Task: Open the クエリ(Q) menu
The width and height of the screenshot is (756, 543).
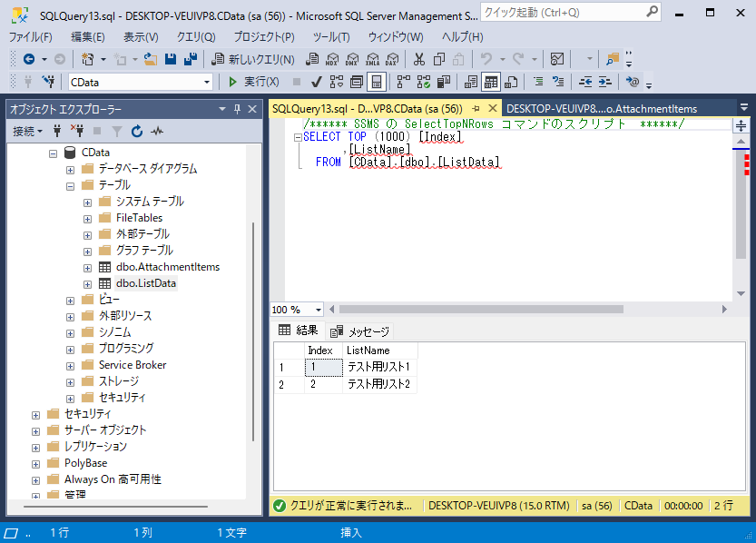Action: pos(196,37)
